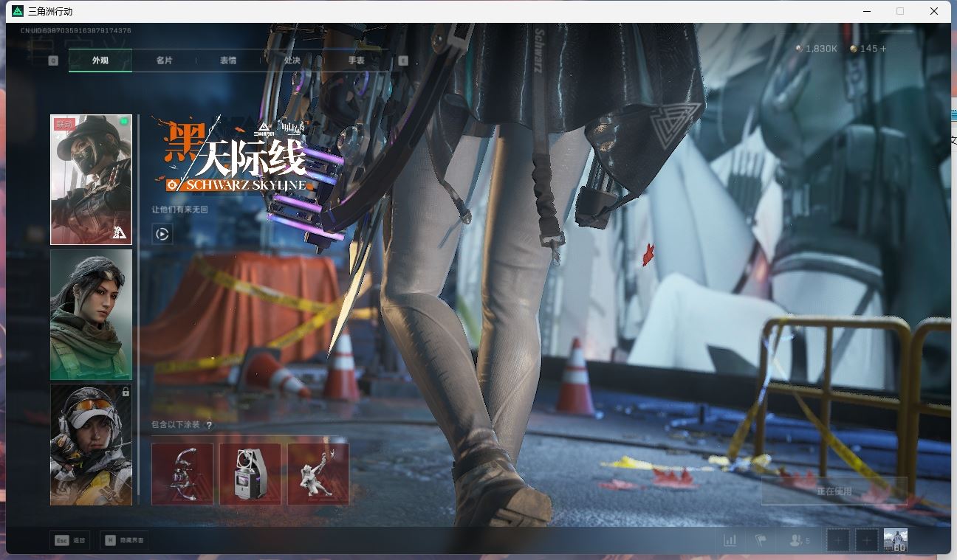Select the 外观 tab
The height and width of the screenshot is (560, 957).
[100, 61]
